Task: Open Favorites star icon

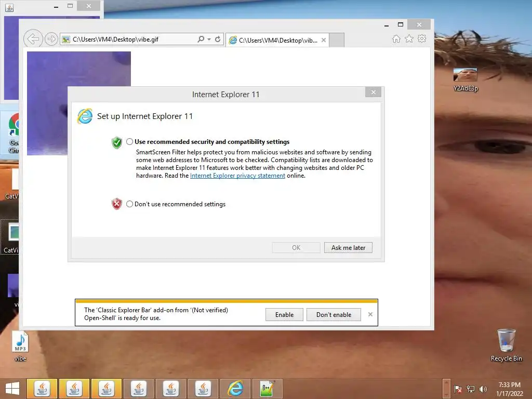Action: tap(409, 38)
